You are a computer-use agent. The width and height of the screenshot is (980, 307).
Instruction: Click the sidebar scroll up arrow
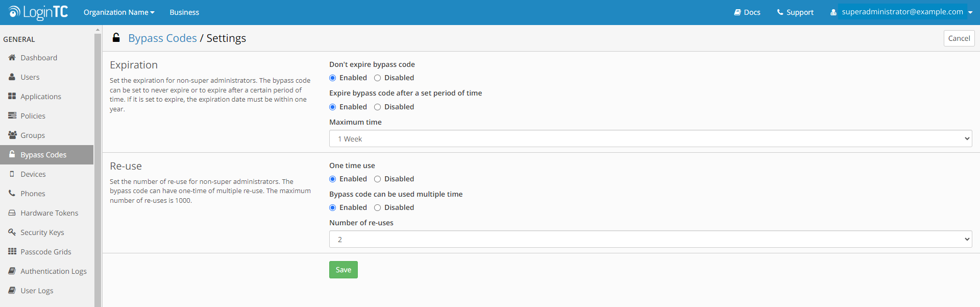pyautogui.click(x=97, y=30)
